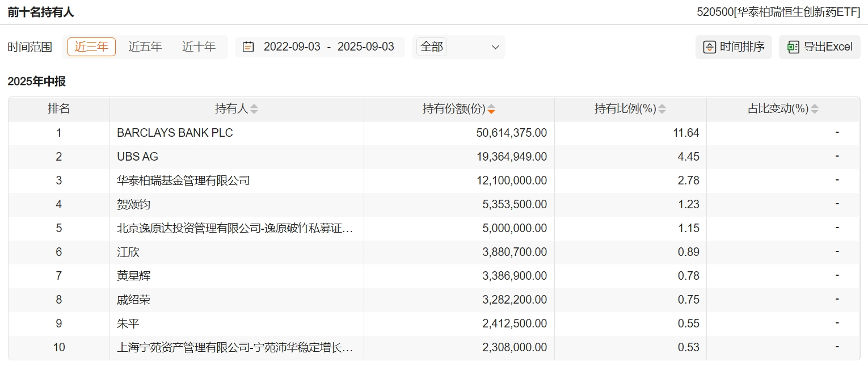868x366 pixels.
Task: Click holder name 贺颂钧
Action: (x=134, y=204)
